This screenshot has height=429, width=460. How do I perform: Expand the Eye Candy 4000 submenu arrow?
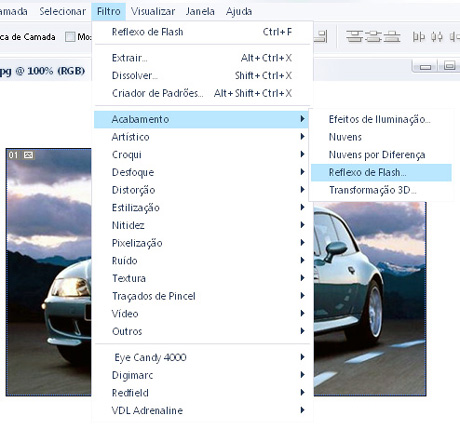pos(302,357)
